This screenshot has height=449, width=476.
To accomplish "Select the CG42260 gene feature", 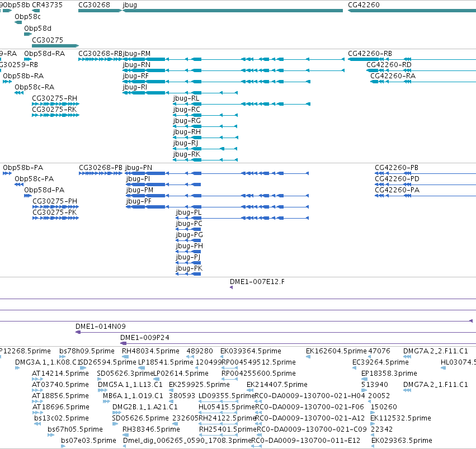I will 412,11.
